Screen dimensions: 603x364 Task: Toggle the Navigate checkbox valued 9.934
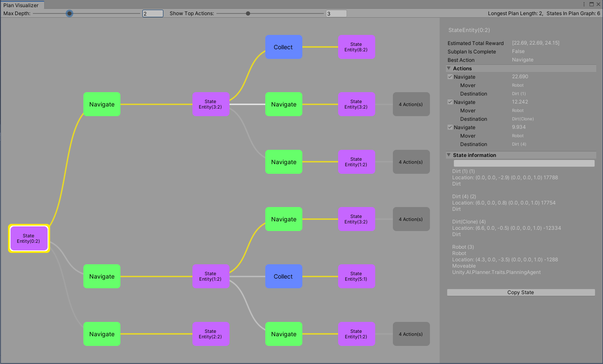click(450, 128)
